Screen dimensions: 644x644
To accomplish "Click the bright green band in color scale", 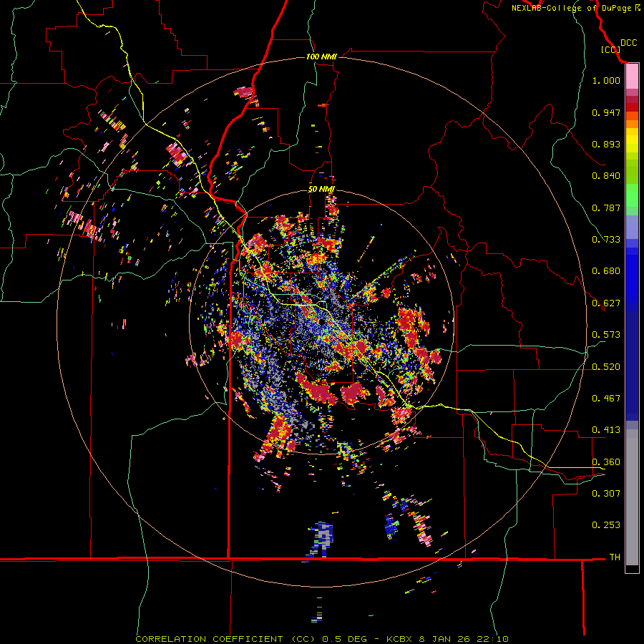I will pos(632,195).
